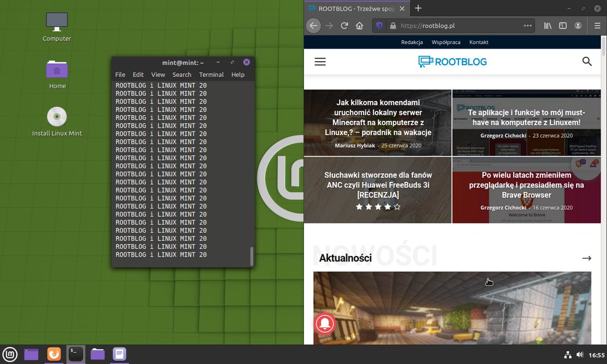Open the ROOTBLOG site search magnifier
The height and width of the screenshot is (364, 607).
pos(587,62)
